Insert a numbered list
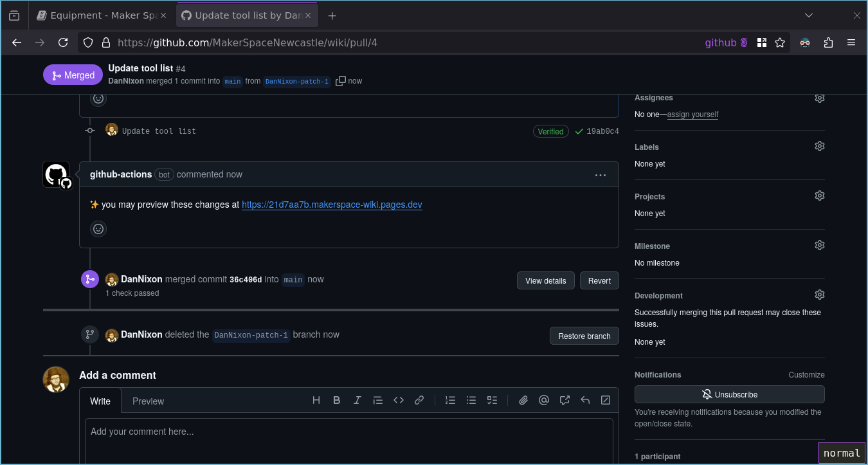This screenshot has width=868, height=465. (450, 400)
